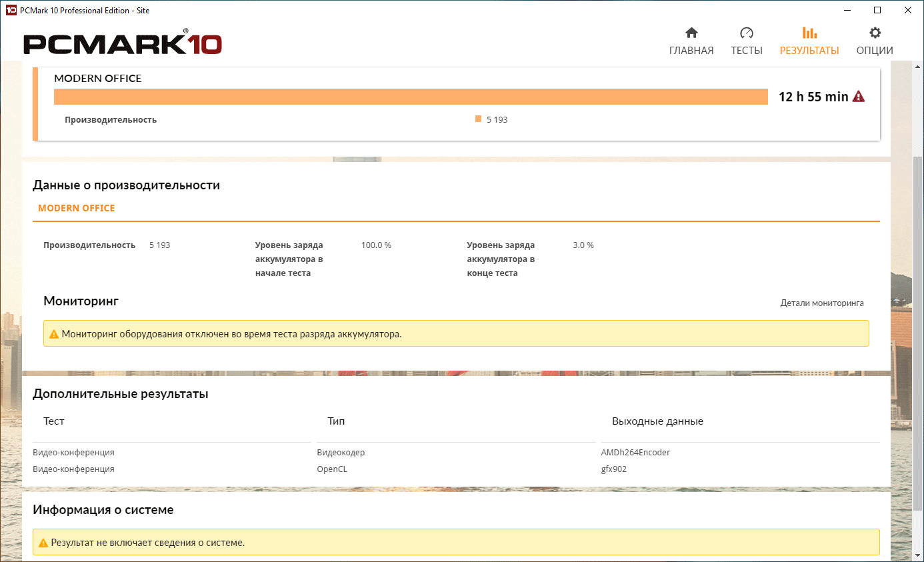Screen dimensions: 924x562
Task: Click the Уровень заряда аккумулятора в начале теста label
Action: point(289,259)
